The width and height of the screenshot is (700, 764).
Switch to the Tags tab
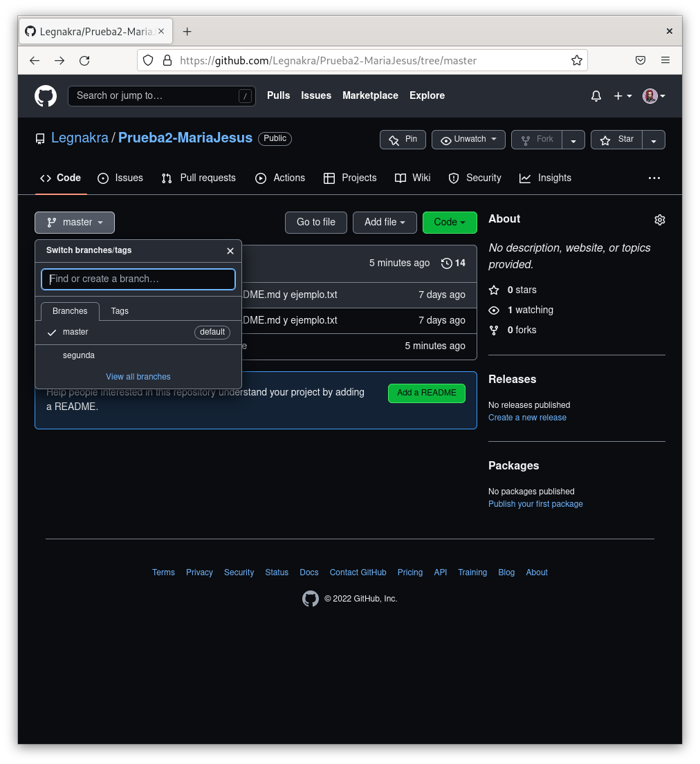pos(120,311)
